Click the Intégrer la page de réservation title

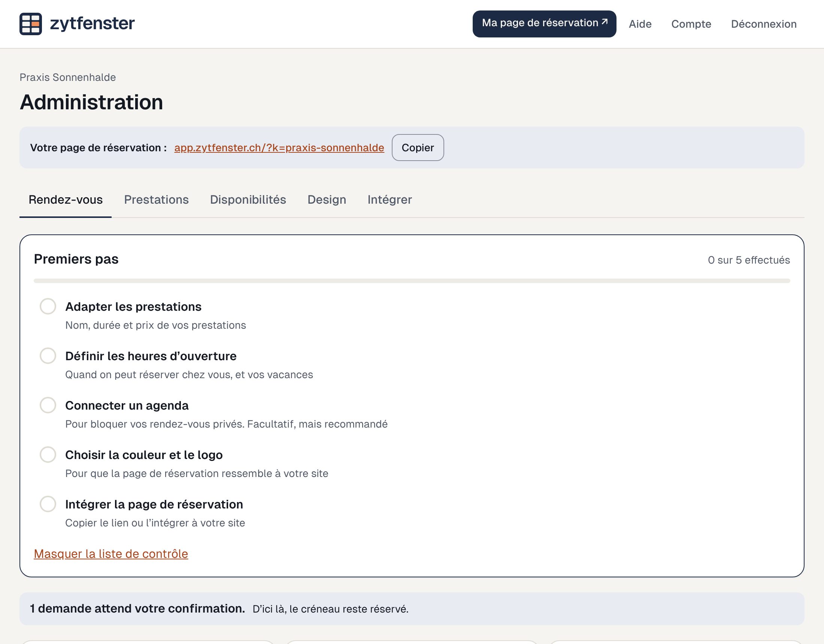click(x=154, y=504)
